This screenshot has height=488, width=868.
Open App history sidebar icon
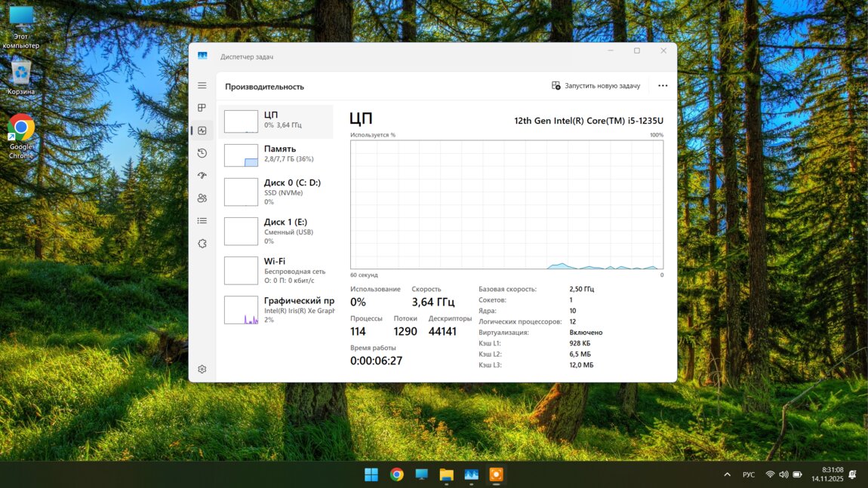point(202,153)
